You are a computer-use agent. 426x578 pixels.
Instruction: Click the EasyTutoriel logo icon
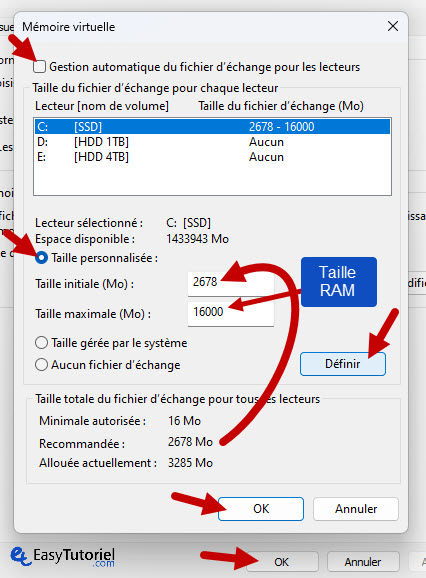click(20, 557)
